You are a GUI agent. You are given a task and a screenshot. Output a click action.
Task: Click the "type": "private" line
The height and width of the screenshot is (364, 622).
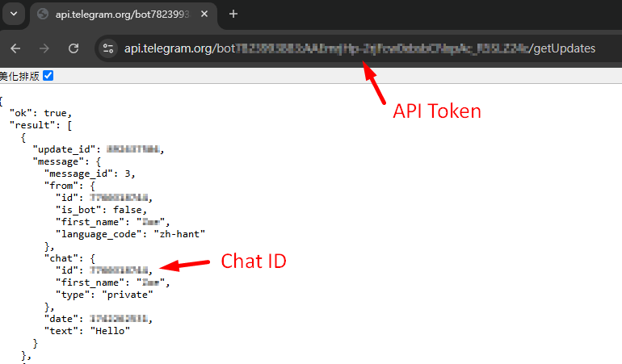104,295
